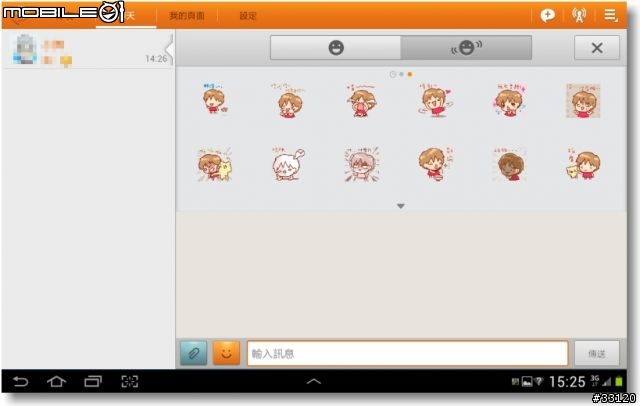Viewport: 640px width, 406px height.
Task: Tap the picture notification icon in status bar
Action: click(x=527, y=382)
